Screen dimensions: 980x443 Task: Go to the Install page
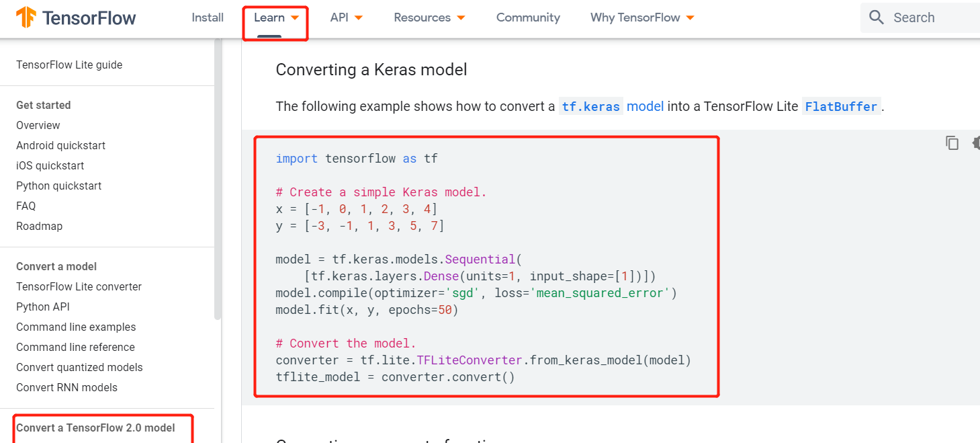[208, 17]
